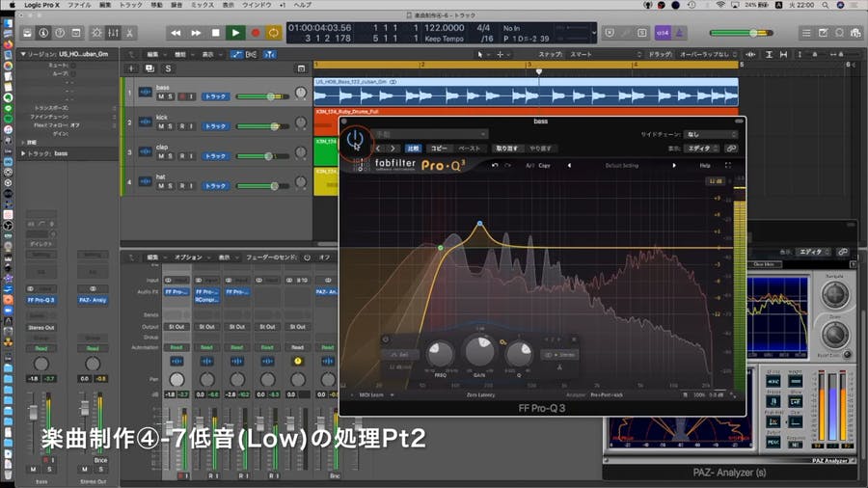Solo the bass track
The image size is (868, 488).
[x=170, y=96]
